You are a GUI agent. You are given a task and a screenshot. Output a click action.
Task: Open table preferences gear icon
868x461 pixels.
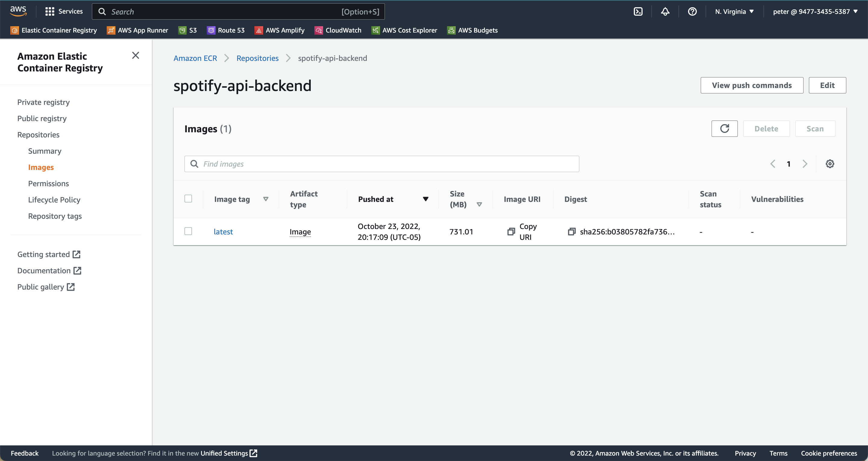pyautogui.click(x=830, y=164)
